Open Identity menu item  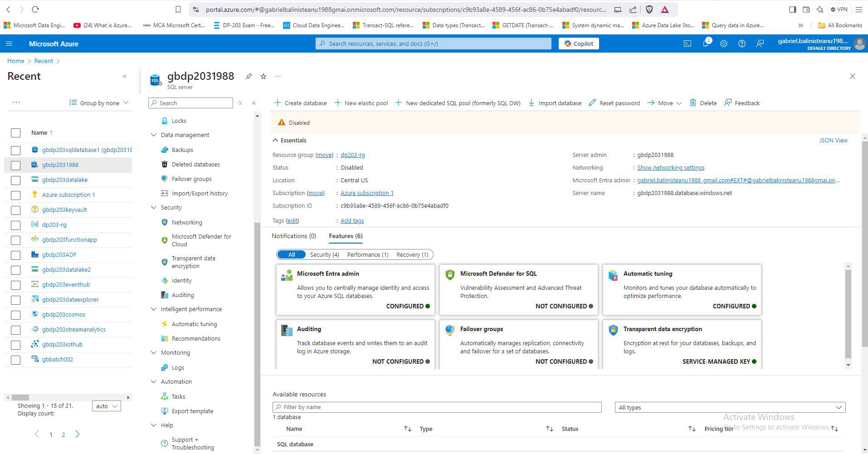[181, 280]
